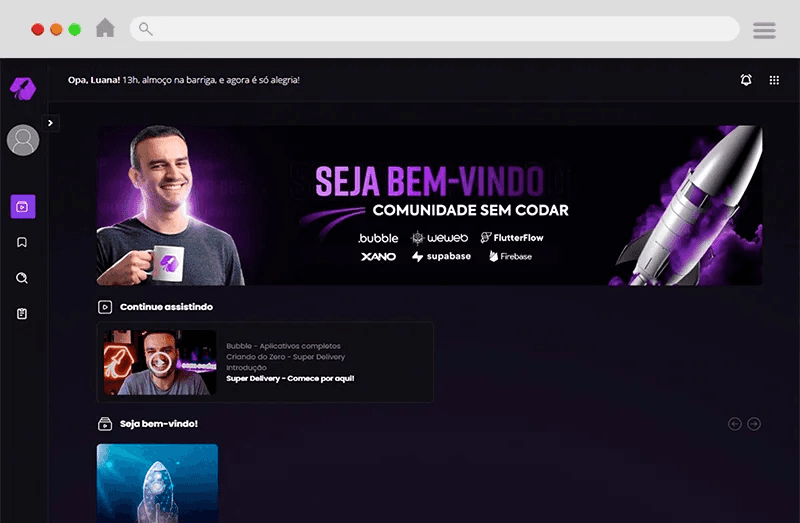
Task: Click the Seja bem-vindo section icon
Action: [x=105, y=424]
